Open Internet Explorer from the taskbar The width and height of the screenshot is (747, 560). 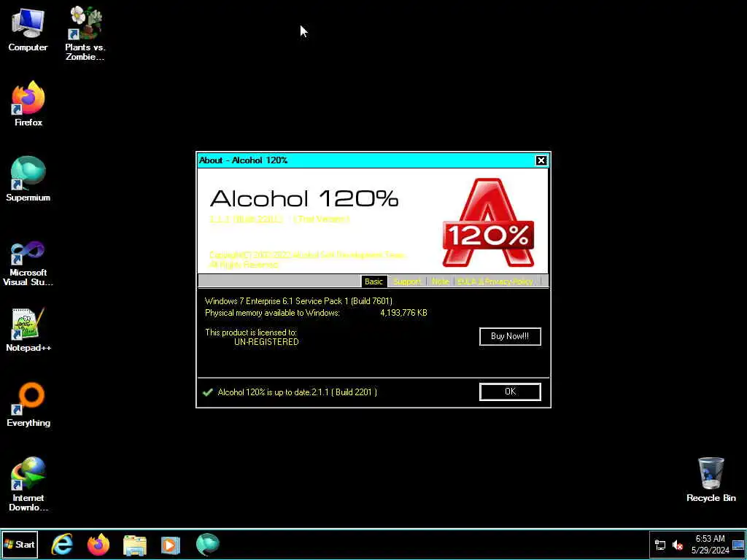[63, 544]
